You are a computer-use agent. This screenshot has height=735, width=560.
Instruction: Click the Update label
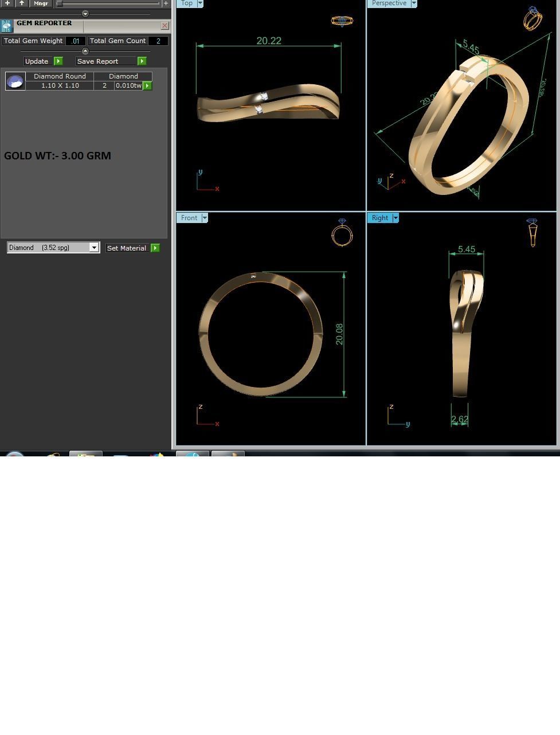37,61
